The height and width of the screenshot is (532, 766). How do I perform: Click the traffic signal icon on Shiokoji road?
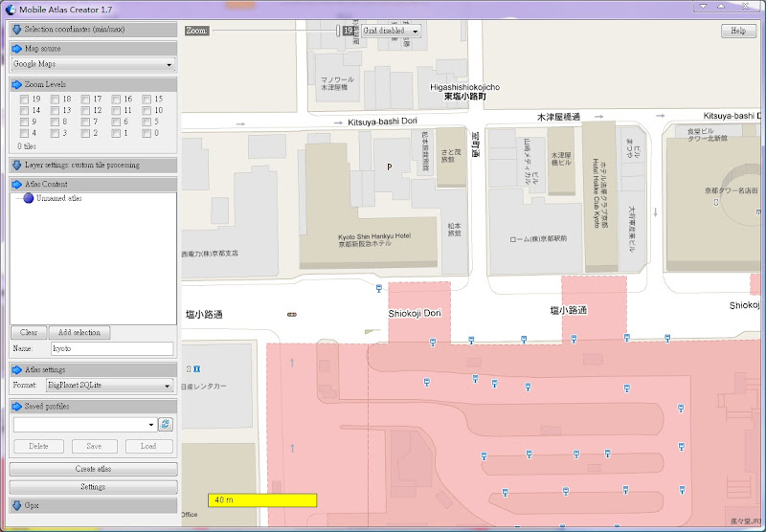(292, 315)
